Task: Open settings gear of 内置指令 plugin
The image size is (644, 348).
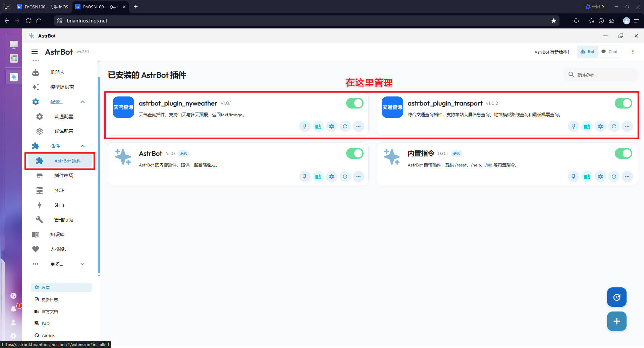Action: point(600,177)
